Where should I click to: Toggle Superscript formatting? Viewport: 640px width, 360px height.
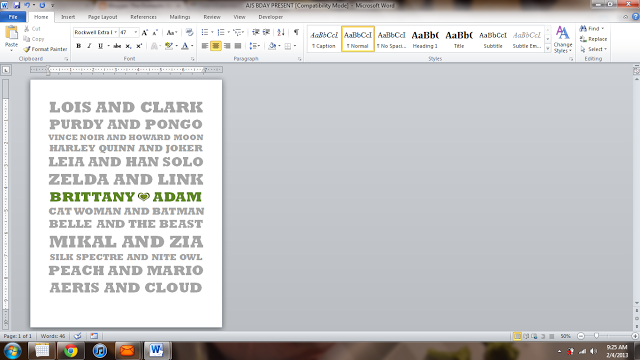coord(139,46)
